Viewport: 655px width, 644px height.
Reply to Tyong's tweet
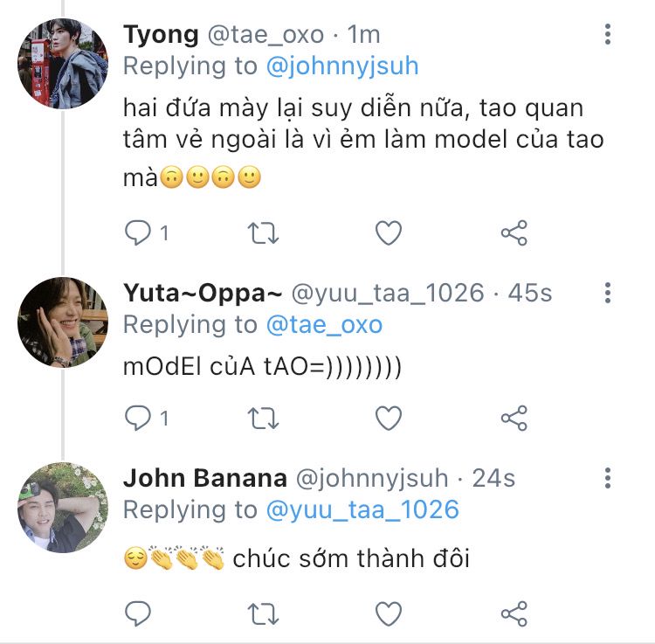[138, 232]
